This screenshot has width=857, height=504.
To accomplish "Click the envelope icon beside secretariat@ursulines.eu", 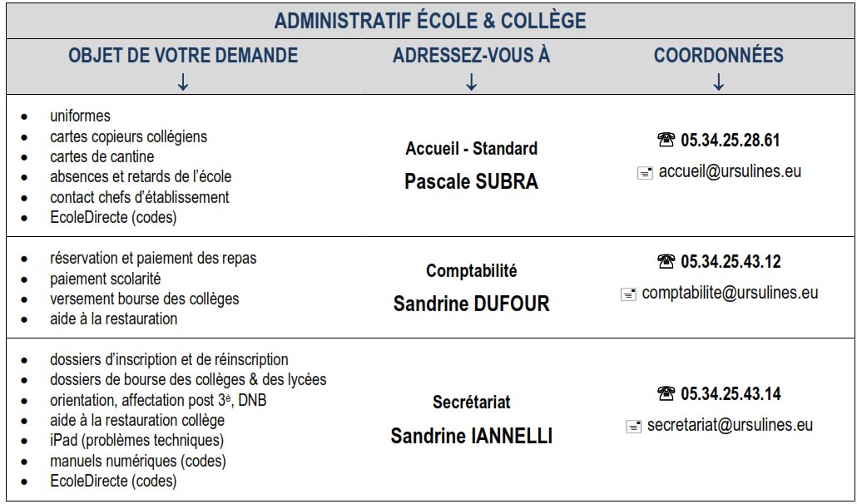I will point(633,427).
